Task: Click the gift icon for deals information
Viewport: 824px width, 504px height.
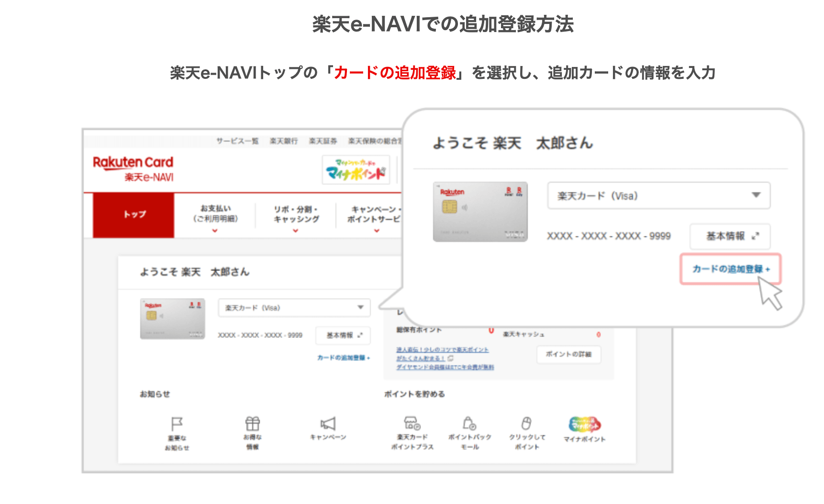Action: coord(252,424)
